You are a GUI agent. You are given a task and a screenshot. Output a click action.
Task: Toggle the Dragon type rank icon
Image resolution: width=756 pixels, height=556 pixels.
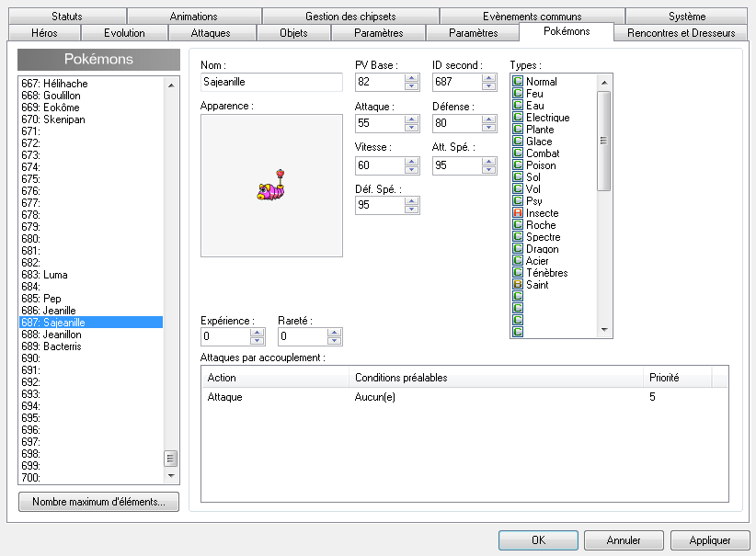click(518, 249)
